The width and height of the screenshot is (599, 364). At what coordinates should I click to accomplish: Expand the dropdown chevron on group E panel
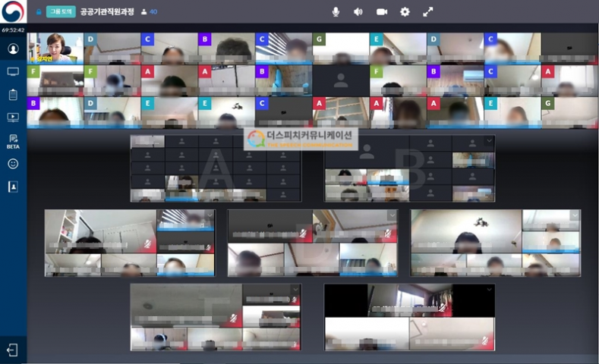(x=575, y=215)
